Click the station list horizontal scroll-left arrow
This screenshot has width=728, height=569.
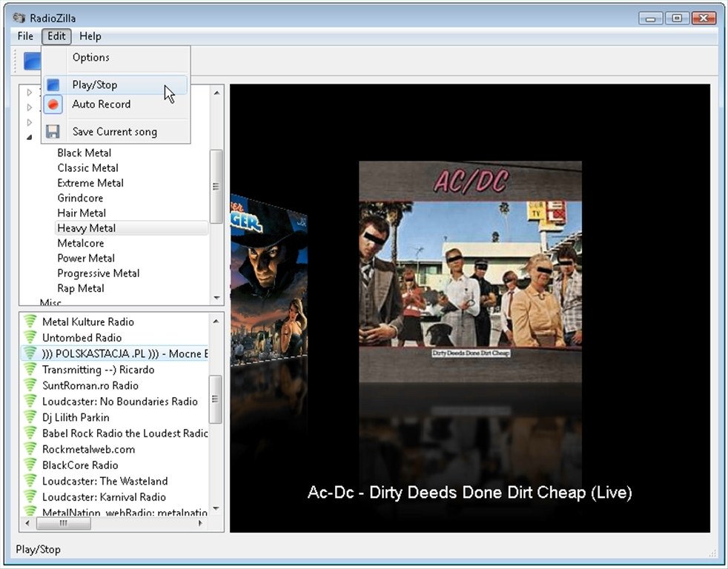27,523
